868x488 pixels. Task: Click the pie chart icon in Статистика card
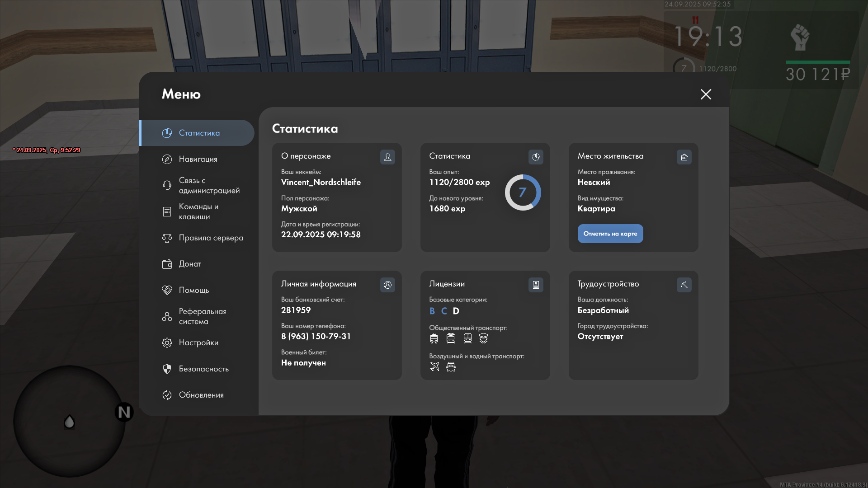point(536,157)
